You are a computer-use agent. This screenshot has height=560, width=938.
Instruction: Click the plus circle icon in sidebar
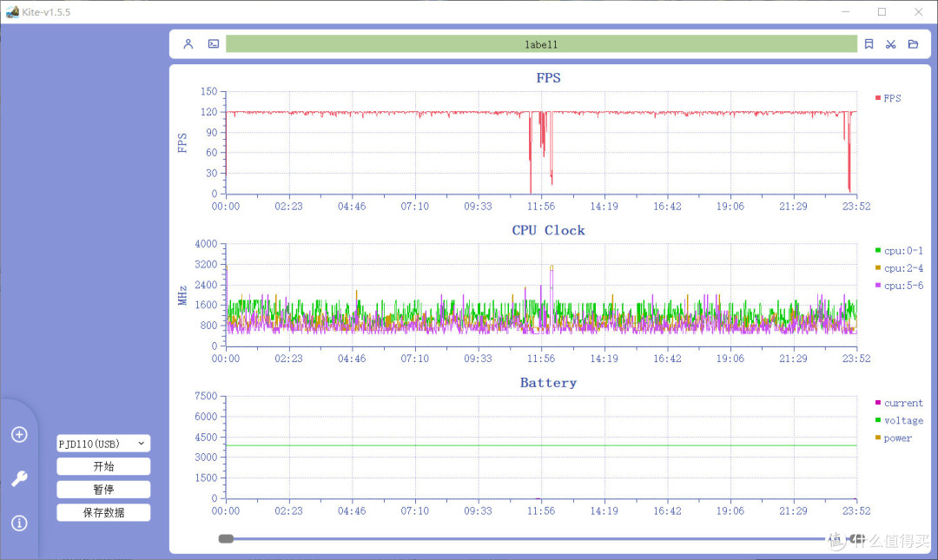pyautogui.click(x=19, y=434)
